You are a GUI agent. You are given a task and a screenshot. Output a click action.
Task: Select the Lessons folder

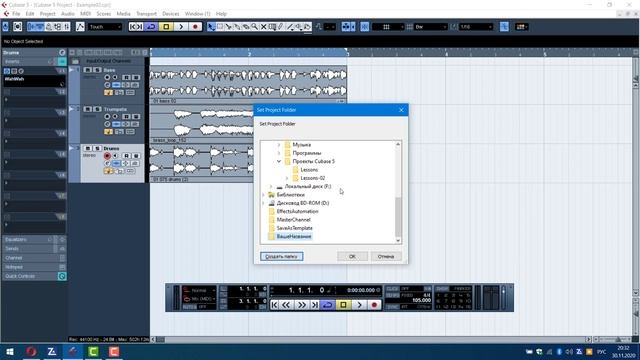click(x=309, y=170)
